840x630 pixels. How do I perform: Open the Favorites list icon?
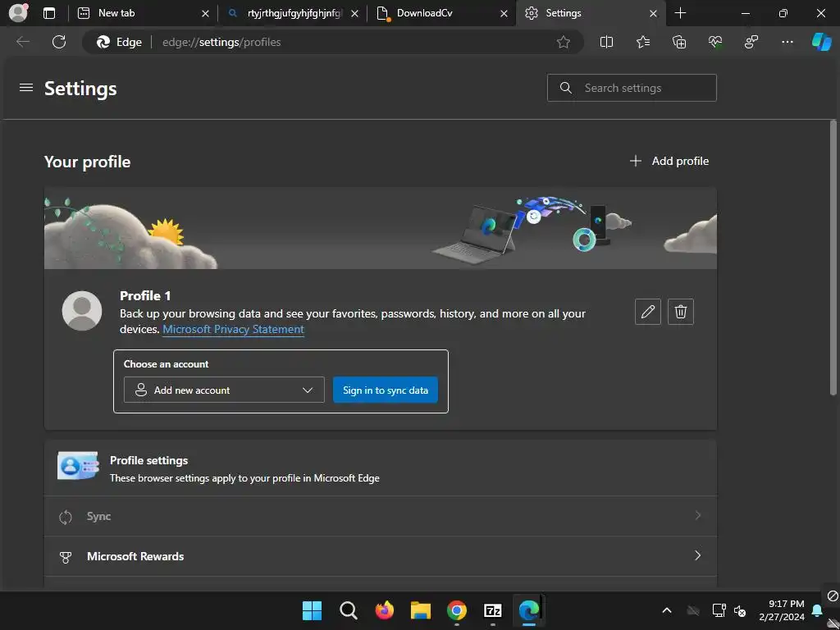pyautogui.click(x=643, y=42)
